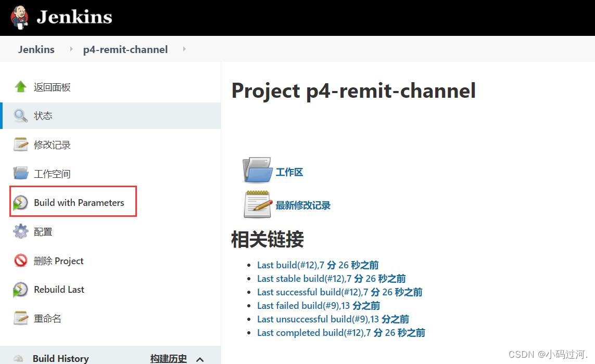Click p4-remit-channel in the breadcrumb
The height and width of the screenshot is (364, 595).
point(125,49)
